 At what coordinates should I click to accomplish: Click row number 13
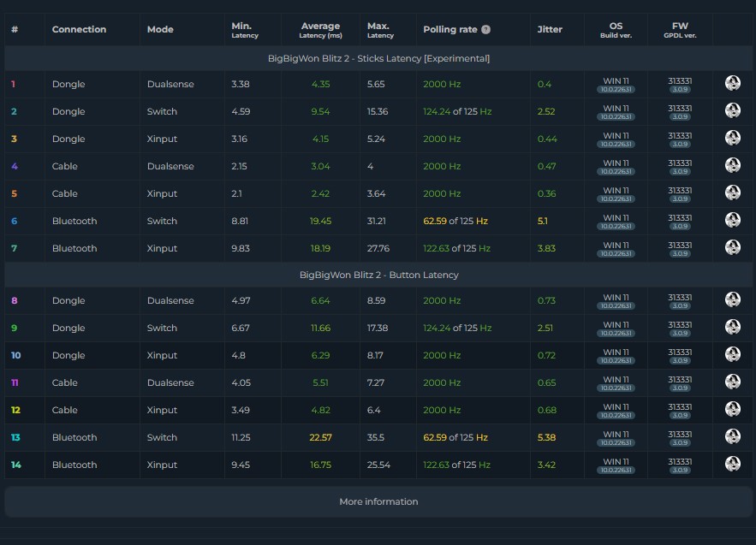[x=15, y=437]
